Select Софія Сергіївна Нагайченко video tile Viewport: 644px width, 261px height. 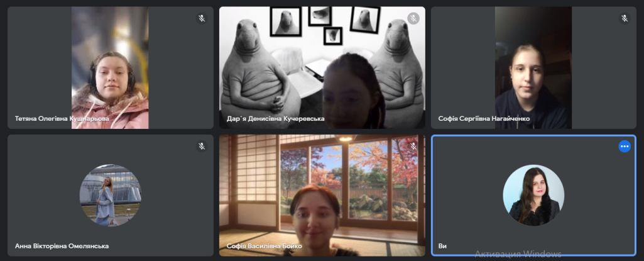[x=533, y=68]
